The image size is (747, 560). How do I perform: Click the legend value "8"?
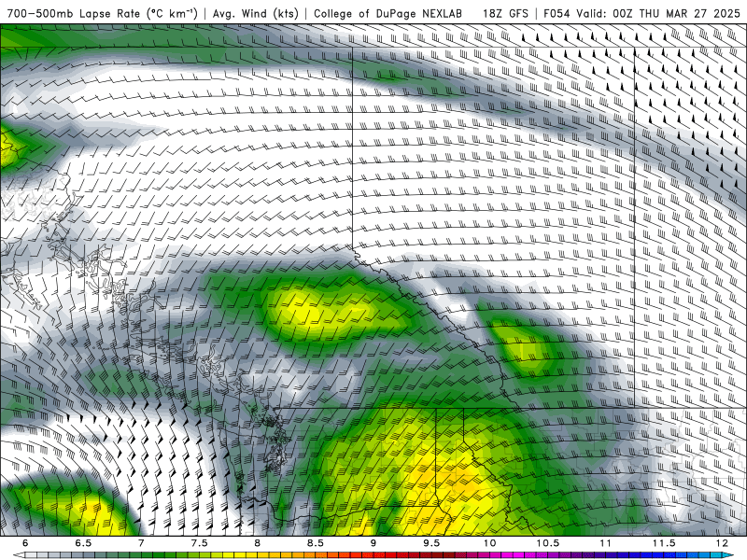click(x=258, y=543)
